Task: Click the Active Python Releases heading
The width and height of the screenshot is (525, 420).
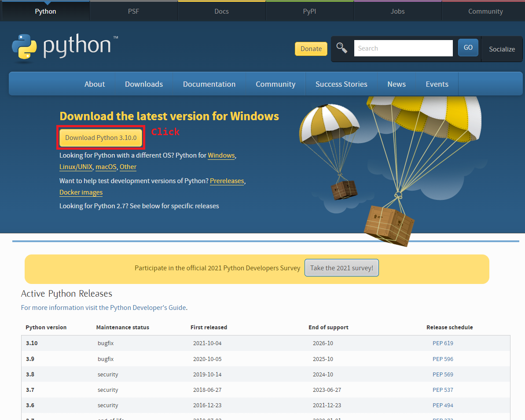Action: click(66, 294)
